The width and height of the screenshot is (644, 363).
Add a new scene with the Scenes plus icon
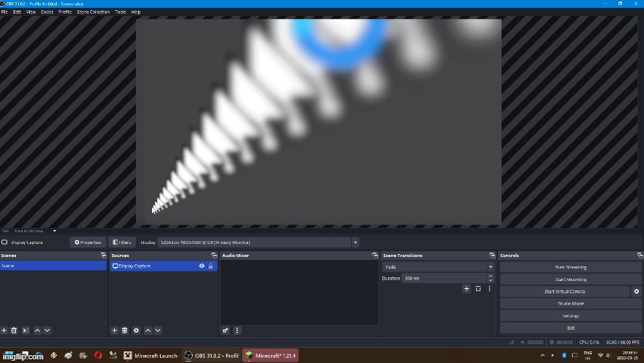point(4,330)
